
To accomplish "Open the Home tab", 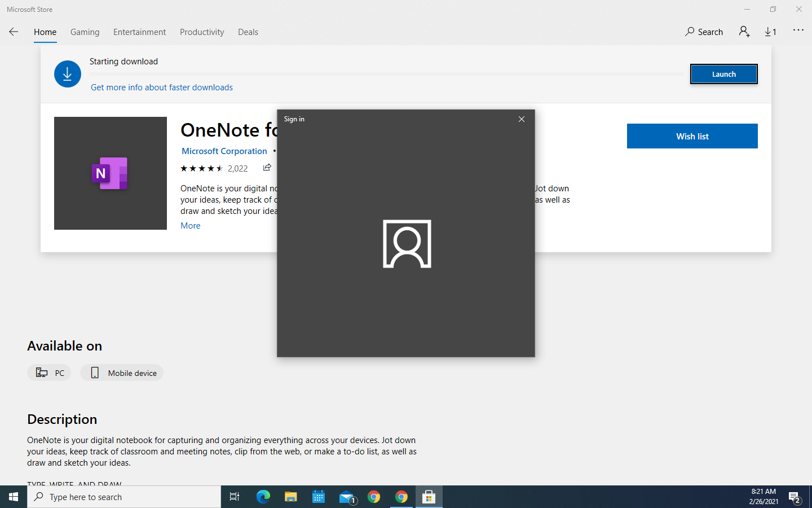I will point(45,32).
